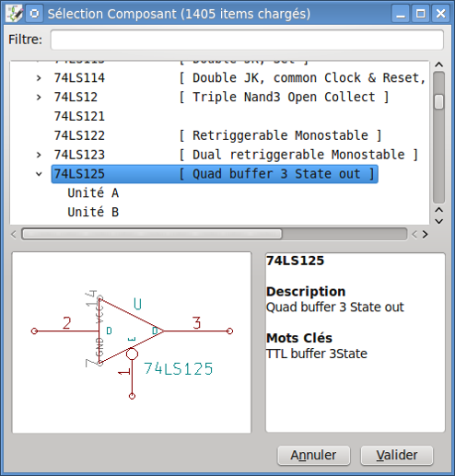Select Unité A of 74LS125

pyautogui.click(x=93, y=193)
